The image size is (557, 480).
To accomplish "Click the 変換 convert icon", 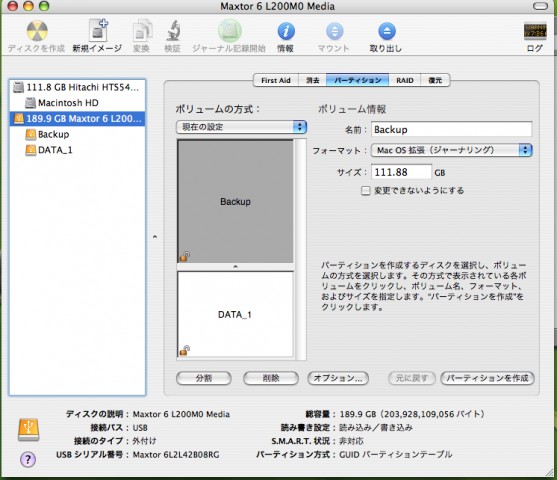I will tap(142, 31).
